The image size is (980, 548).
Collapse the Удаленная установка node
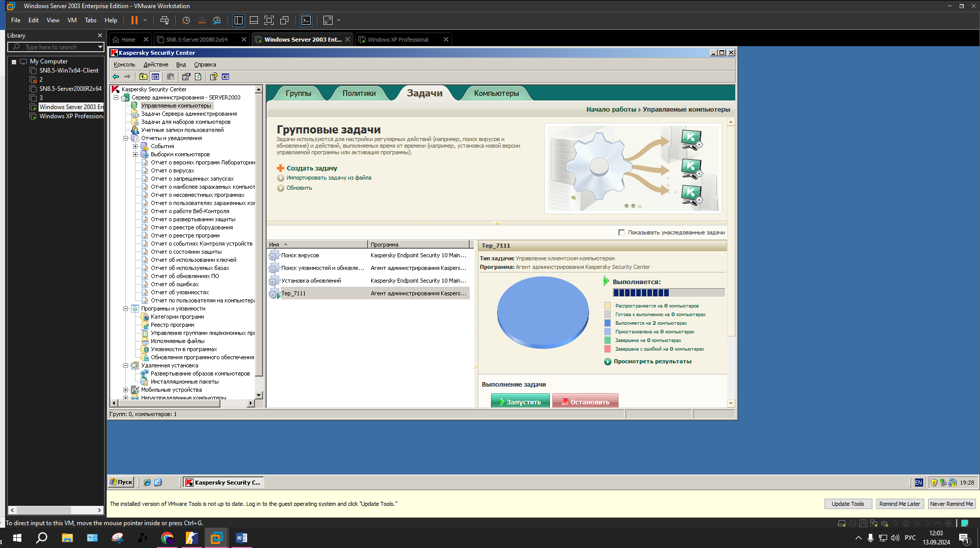point(126,365)
